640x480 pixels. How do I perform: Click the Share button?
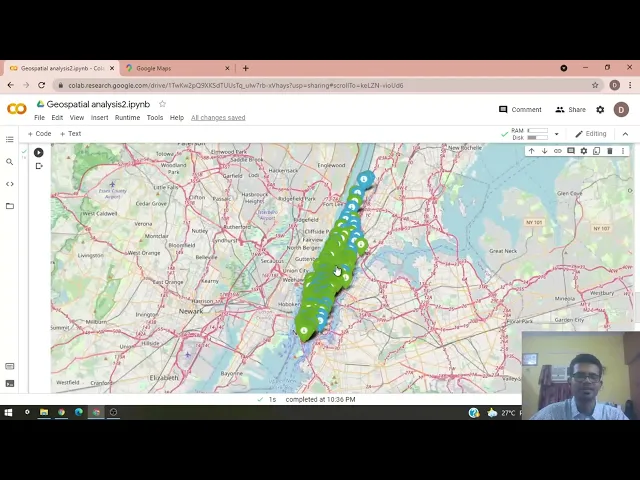point(570,109)
